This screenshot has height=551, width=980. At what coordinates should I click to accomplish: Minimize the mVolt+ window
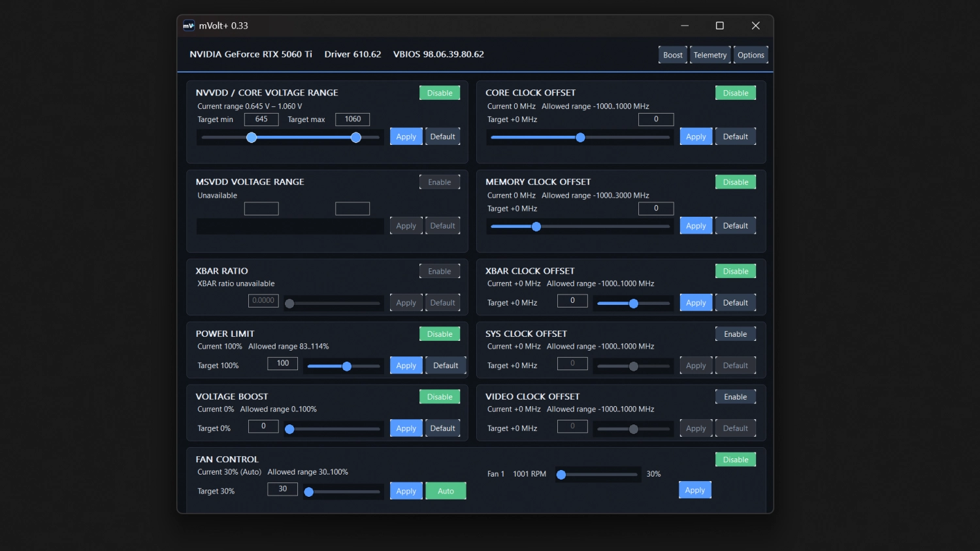coord(685,25)
